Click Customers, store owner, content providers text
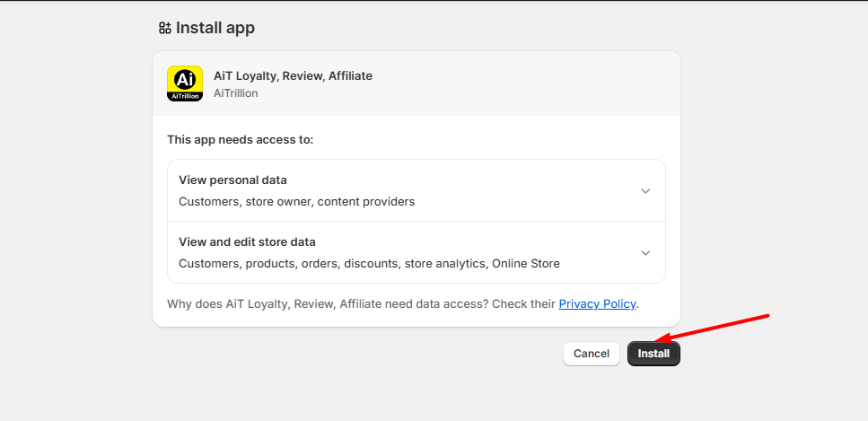The height and width of the screenshot is (421, 868). (296, 201)
